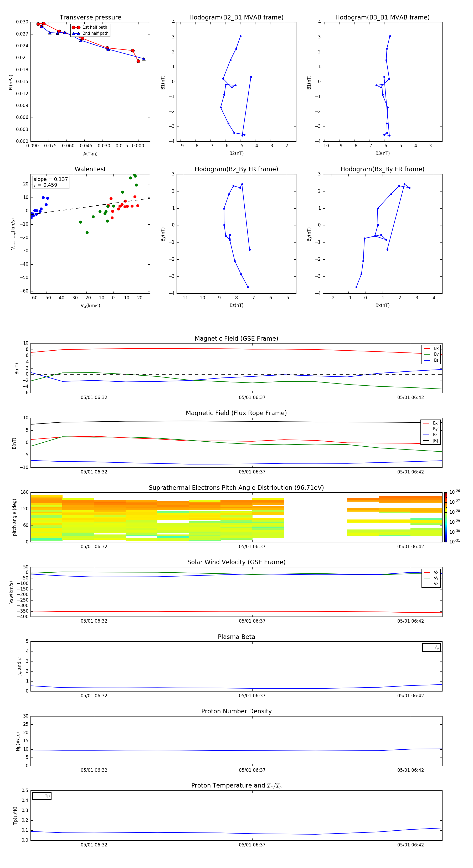Screen dimensions: 473x868
Task: Select the βp legend entry in Plasma Beta
Action: click(x=432, y=647)
